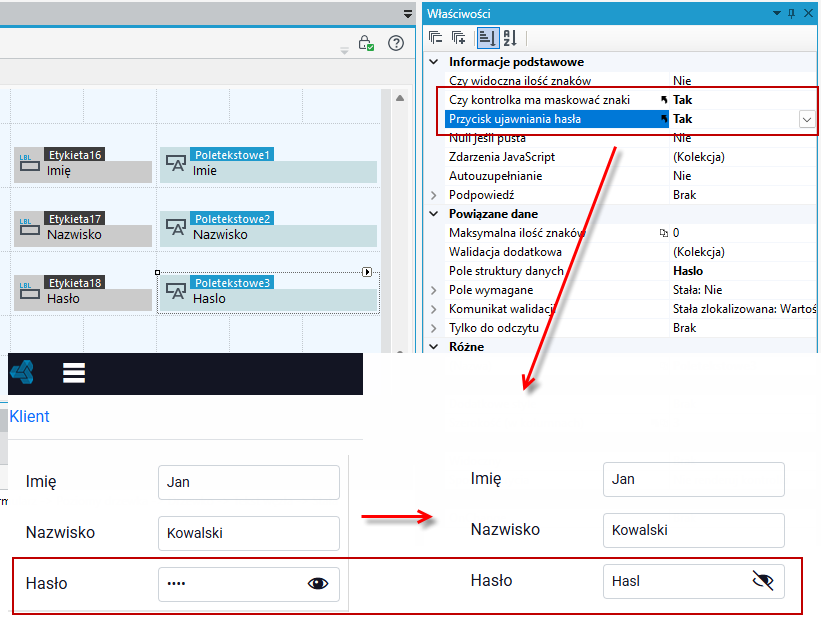Viewport: 821px width, 630px height.
Task: Collapse the Informacje podstawowe section
Action: pyautogui.click(x=434, y=62)
